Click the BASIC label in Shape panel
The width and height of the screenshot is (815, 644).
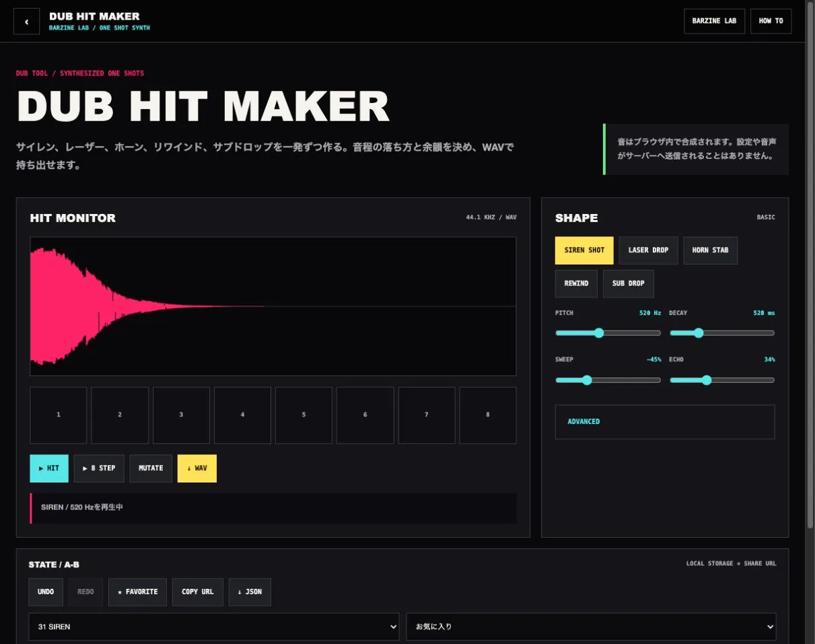point(766,217)
